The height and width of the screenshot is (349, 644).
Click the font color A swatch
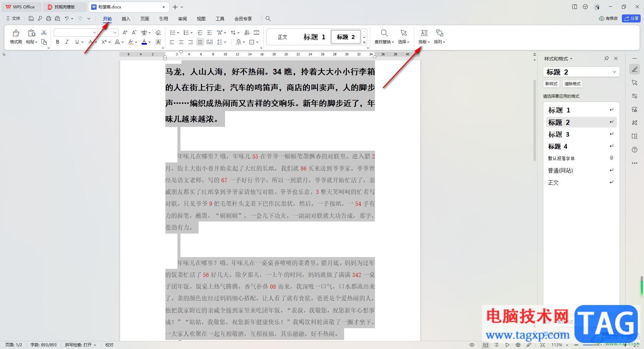click(x=144, y=42)
